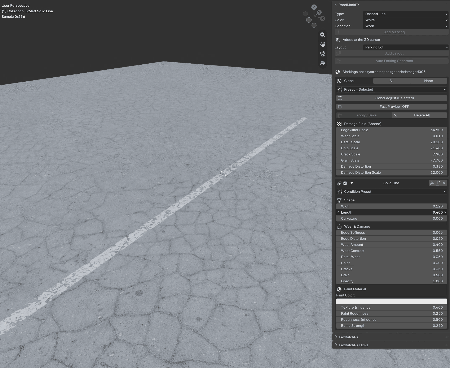Click the hand pan view icon

click(322, 44)
